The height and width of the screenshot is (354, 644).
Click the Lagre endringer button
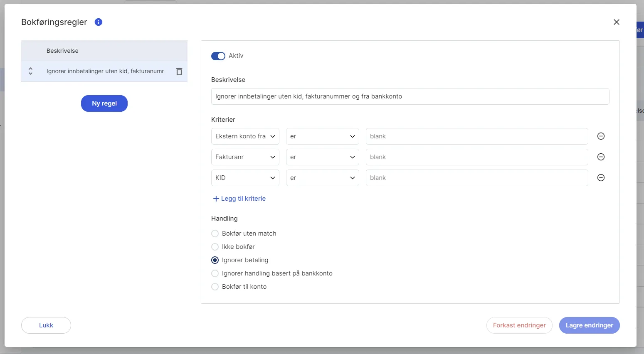[589, 325]
